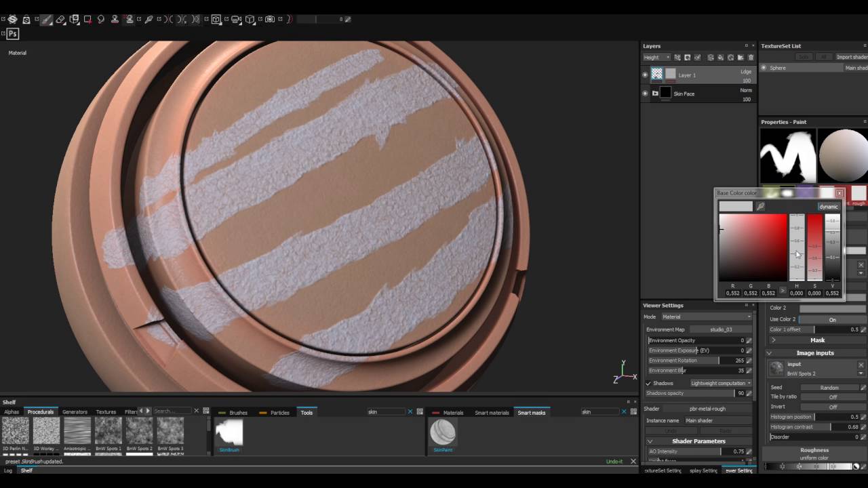This screenshot has height=488, width=868.
Task: Add a new fill layer
Action: click(720, 58)
